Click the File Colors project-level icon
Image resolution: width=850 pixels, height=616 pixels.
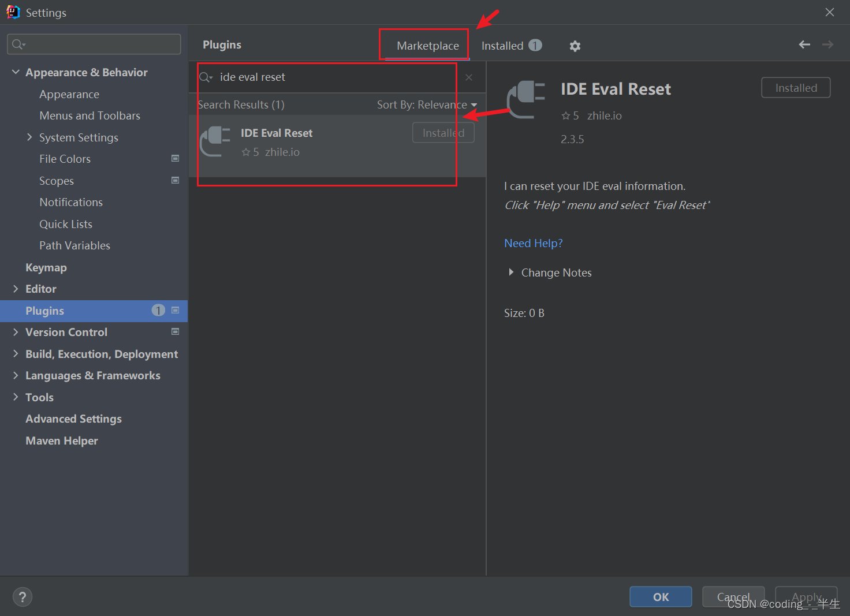pyautogui.click(x=176, y=158)
